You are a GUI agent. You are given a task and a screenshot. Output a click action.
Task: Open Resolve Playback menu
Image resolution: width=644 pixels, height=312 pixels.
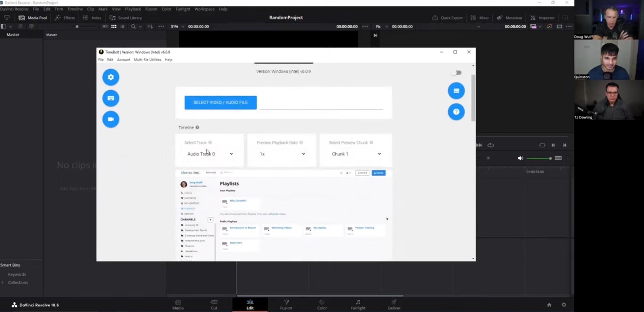(133, 9)
